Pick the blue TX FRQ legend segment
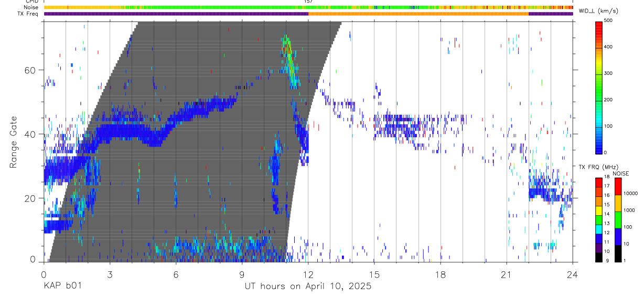Viewport: 644px width, 297px height. coord(599,237)
